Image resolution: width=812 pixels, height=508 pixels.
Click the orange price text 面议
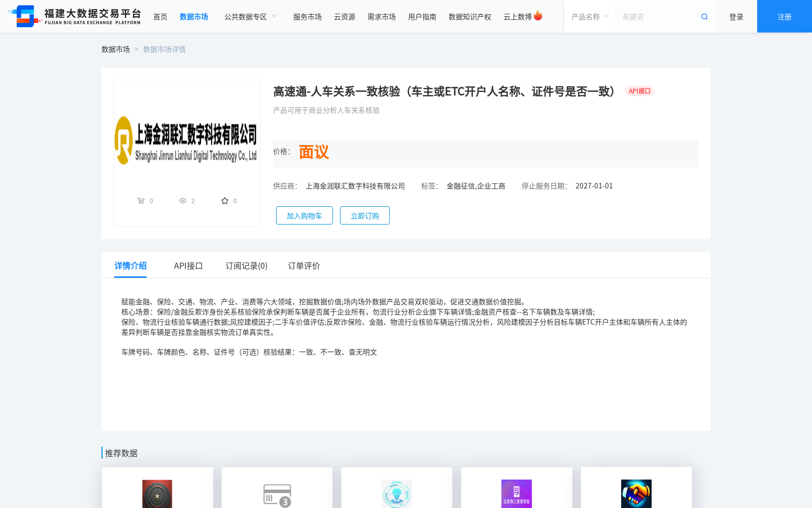tap(314, 152)
